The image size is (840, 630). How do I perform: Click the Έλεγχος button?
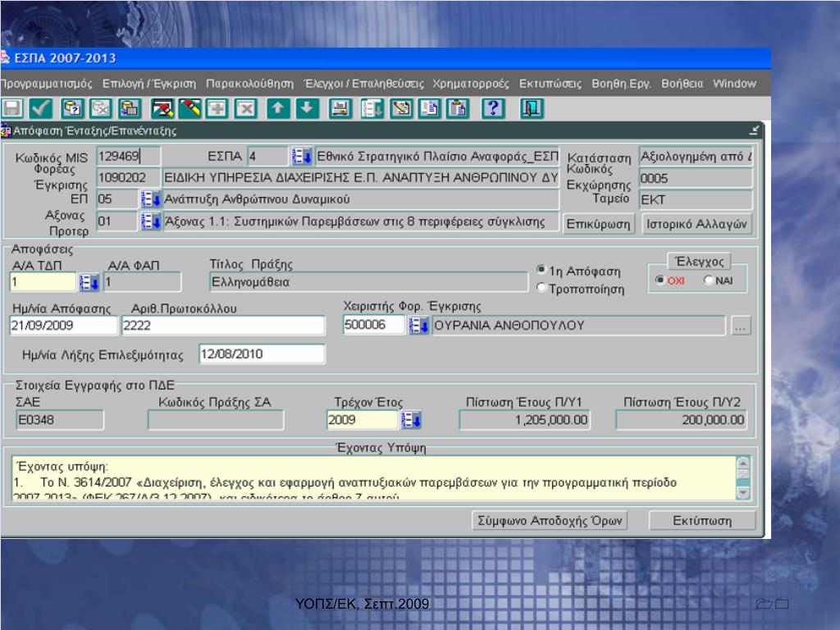coord(699,262)
